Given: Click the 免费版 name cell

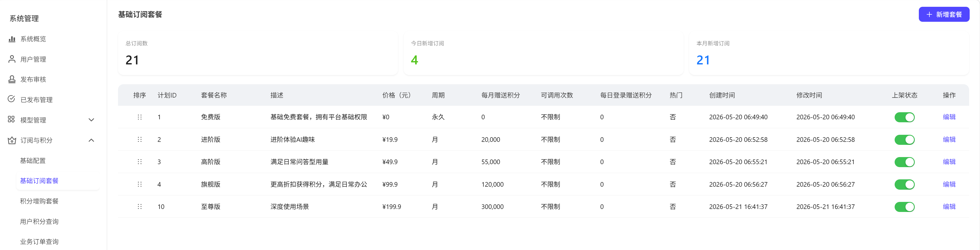Looking at the screenshot, I should [x=211, y=117].
